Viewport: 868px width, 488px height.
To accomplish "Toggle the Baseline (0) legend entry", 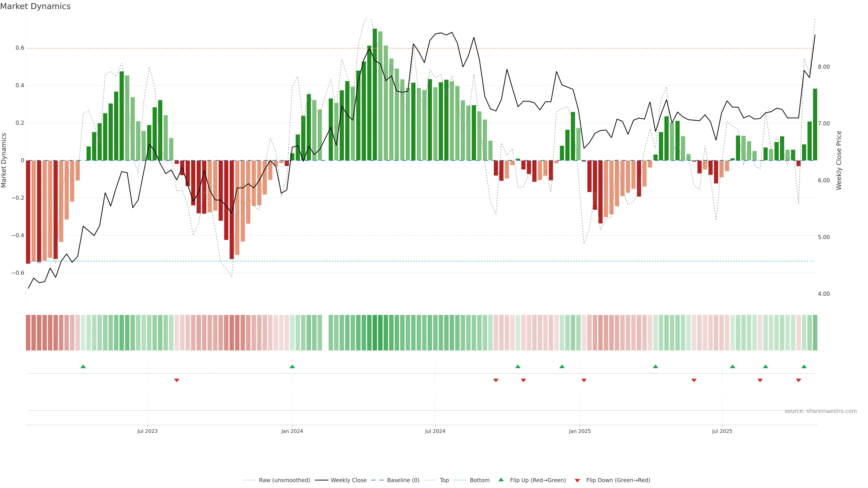I will click(x=403, y=480).
